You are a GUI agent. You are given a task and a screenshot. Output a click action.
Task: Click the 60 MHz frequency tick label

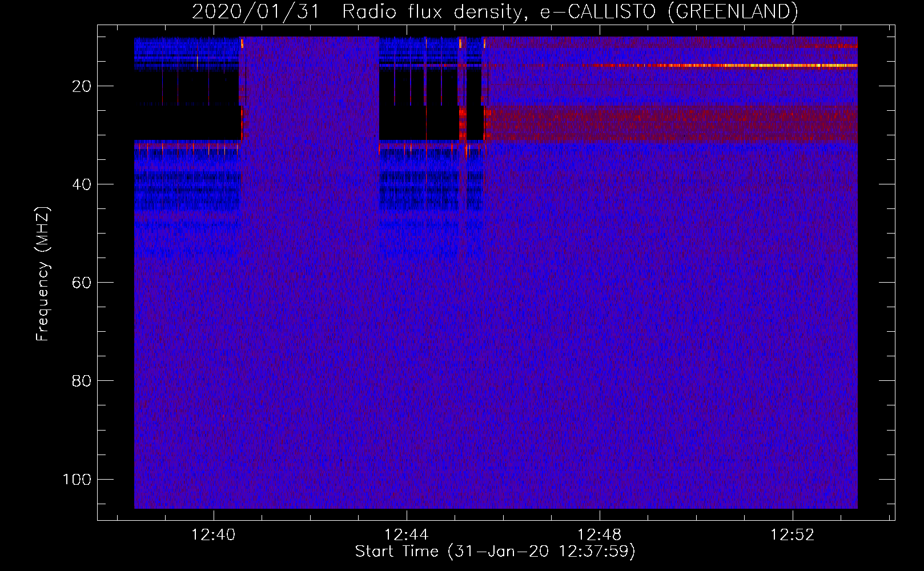[81, 283]
